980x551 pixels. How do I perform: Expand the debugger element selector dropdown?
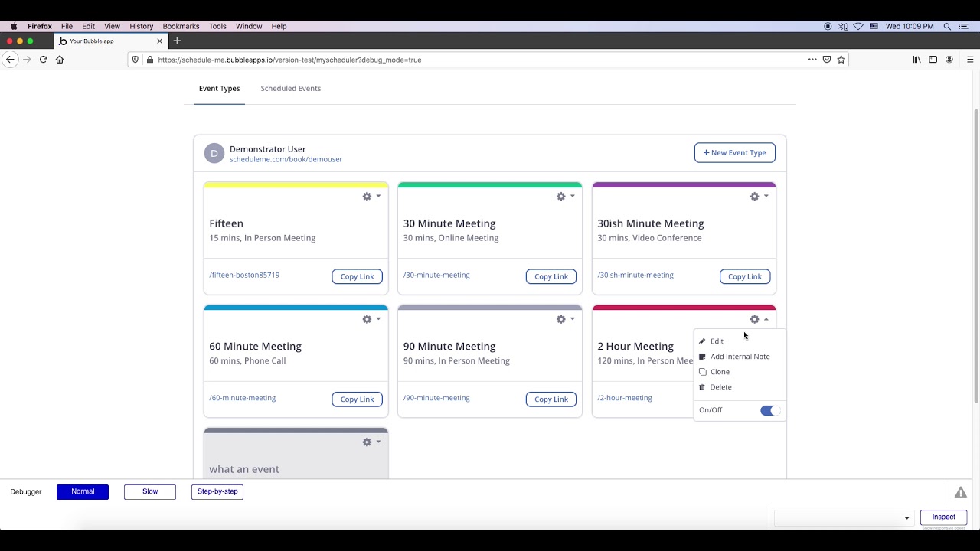(843, 518)
